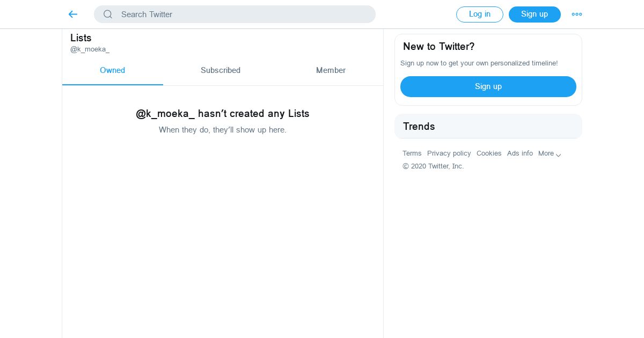
Task: Click the @k_moeka_ handle under Lists
Action: [90, 49]
